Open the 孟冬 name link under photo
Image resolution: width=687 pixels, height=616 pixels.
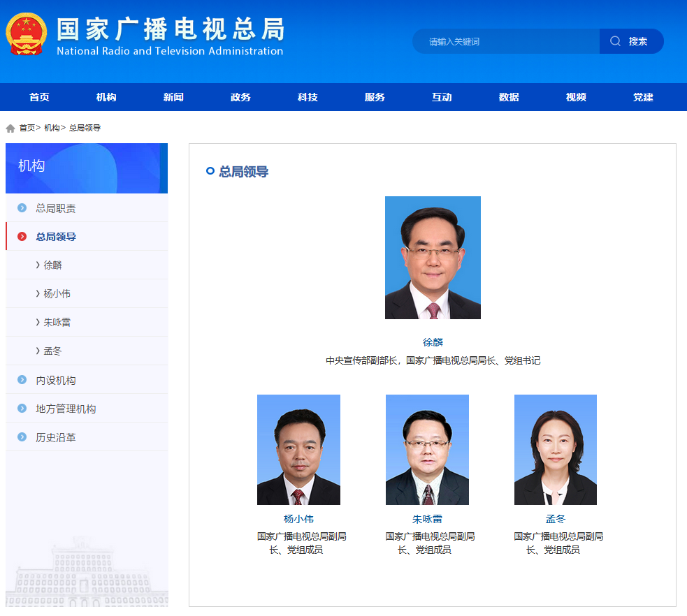[x=556, y=519]
